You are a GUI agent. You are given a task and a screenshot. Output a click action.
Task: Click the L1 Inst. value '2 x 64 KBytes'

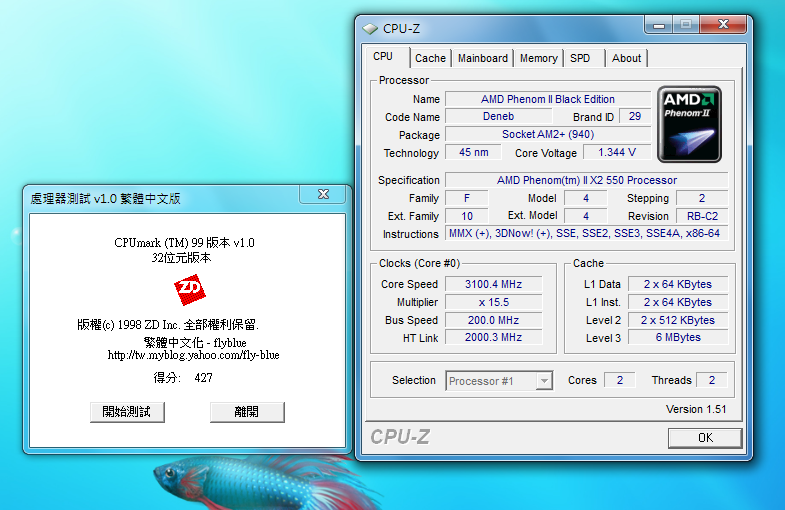point(678,302)
